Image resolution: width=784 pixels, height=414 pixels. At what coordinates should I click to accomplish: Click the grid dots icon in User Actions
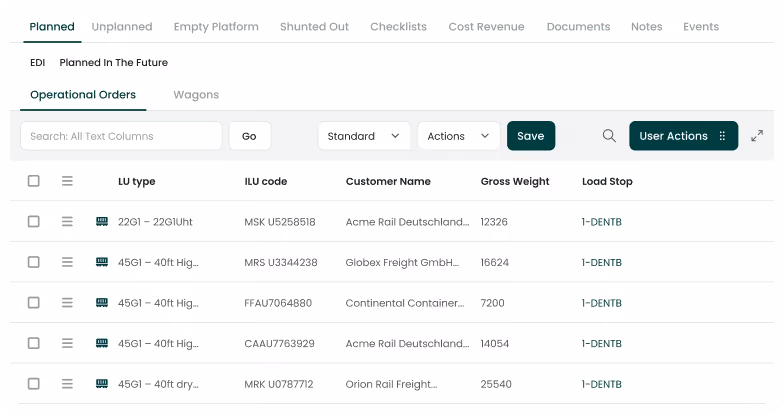tap(722, 136)
